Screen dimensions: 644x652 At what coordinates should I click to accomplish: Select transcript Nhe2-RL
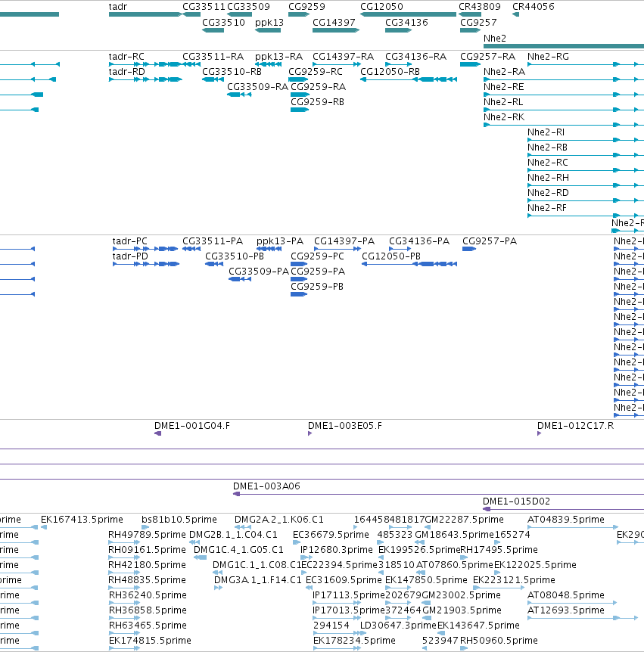coord(503,102)
